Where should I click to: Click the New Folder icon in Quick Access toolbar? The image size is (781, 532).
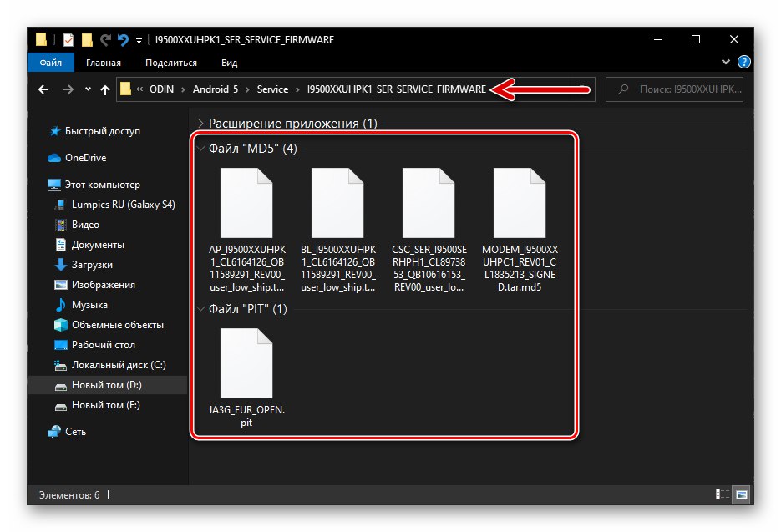pos(87,38)
